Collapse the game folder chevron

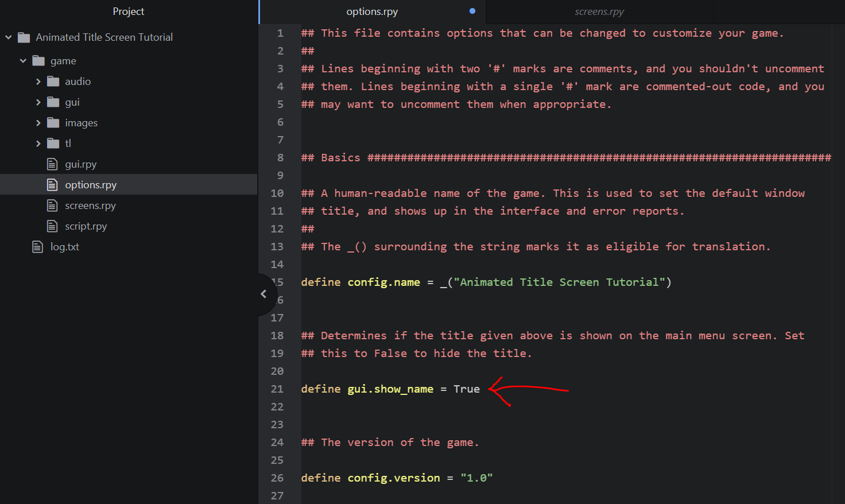23,61
